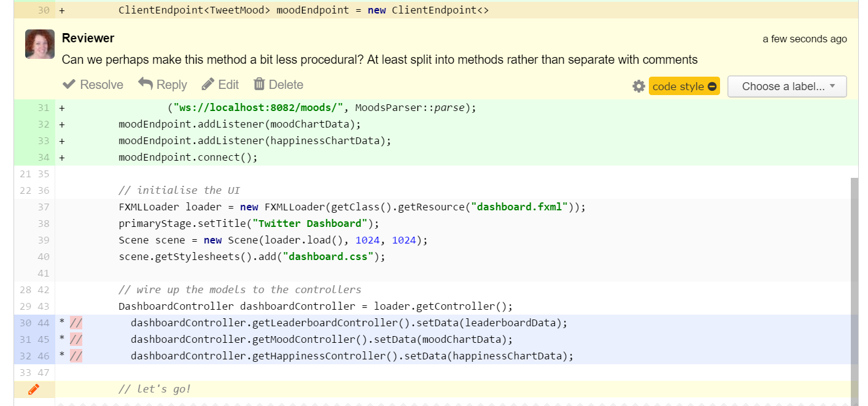Reply to the reviewer comment
This screenshot has height=406, width=868.
163,85
